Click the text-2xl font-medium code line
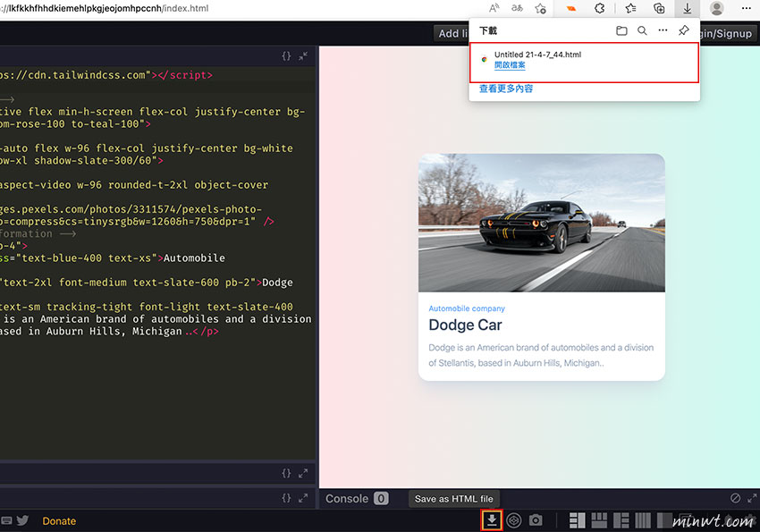The height and width of the screenshot is (532, 760). point(147,283)
